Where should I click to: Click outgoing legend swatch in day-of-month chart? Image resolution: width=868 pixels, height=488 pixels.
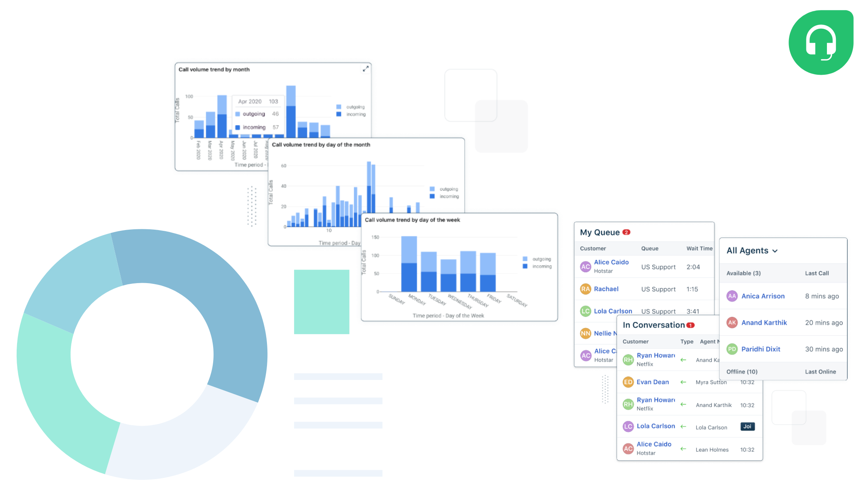click(432, 189)
